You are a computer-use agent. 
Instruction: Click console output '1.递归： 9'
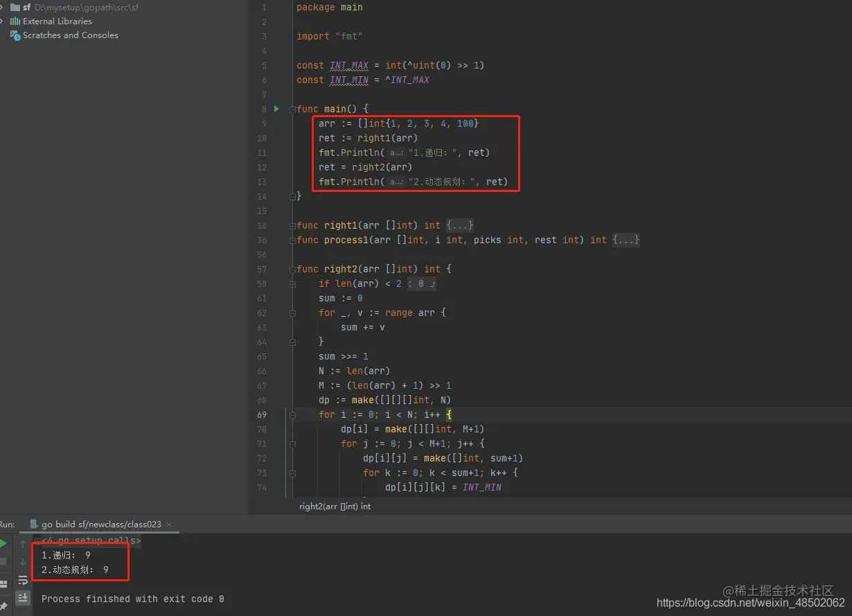point(66,555)
